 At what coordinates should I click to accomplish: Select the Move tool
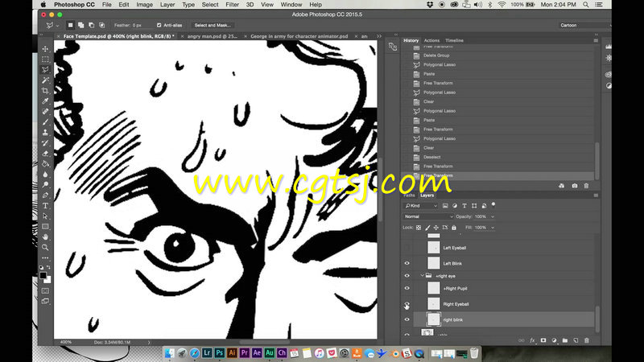click(45, 49)
